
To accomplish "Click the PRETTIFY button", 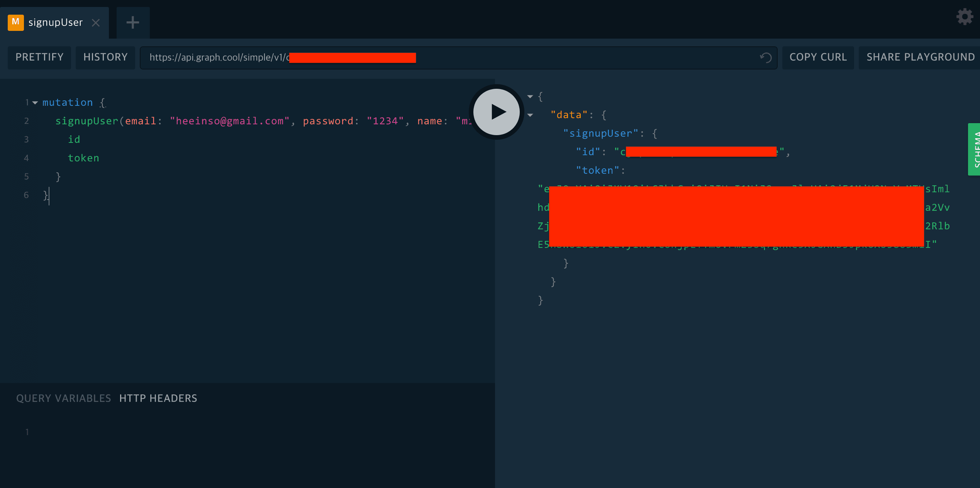I will coord(39,58).
